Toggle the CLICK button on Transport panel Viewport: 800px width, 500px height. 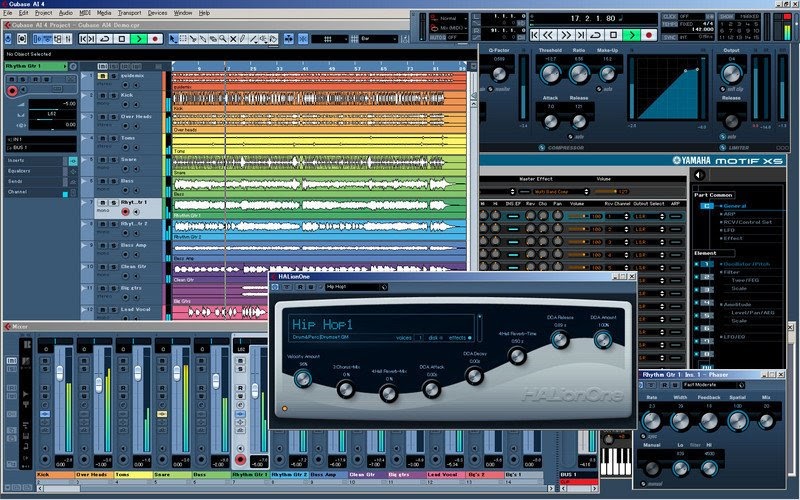tap(670, 17)
